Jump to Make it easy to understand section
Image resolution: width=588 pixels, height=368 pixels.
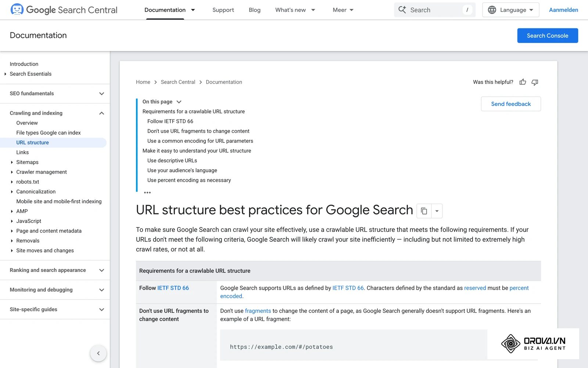pyautogui.click(x=197, y=151)
